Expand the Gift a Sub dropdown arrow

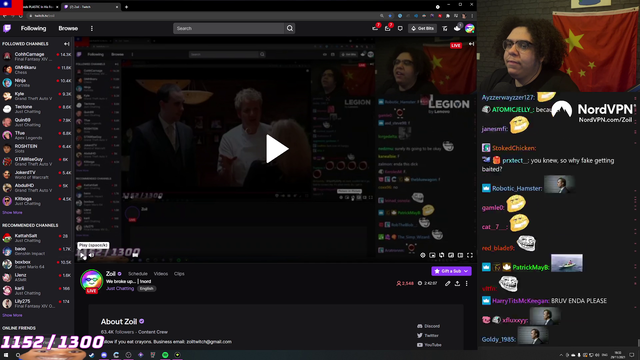click(466, 271)
